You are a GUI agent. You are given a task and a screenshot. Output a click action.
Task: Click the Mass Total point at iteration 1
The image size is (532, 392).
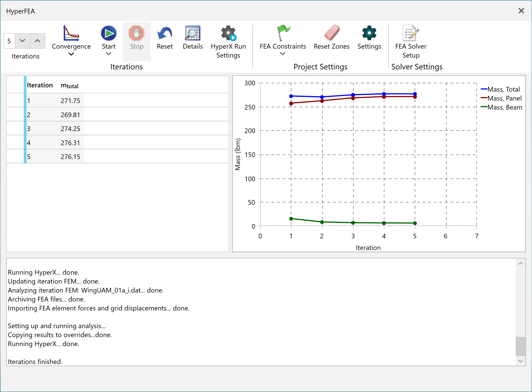pos(291,96)
